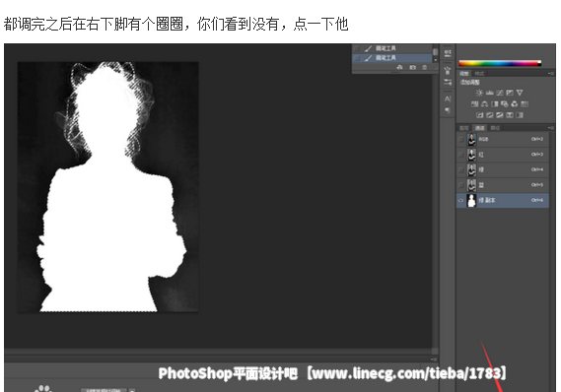This screenshot has height=392, width=561.
Task: Open the adjustments panel flyout menu
Action: point(550,74)
